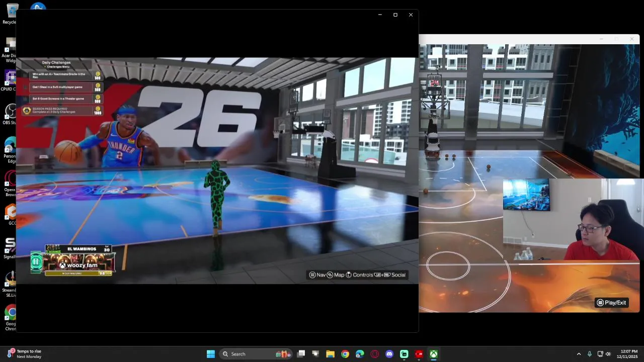Click the green badge beside player card

(x=36, y=262)
